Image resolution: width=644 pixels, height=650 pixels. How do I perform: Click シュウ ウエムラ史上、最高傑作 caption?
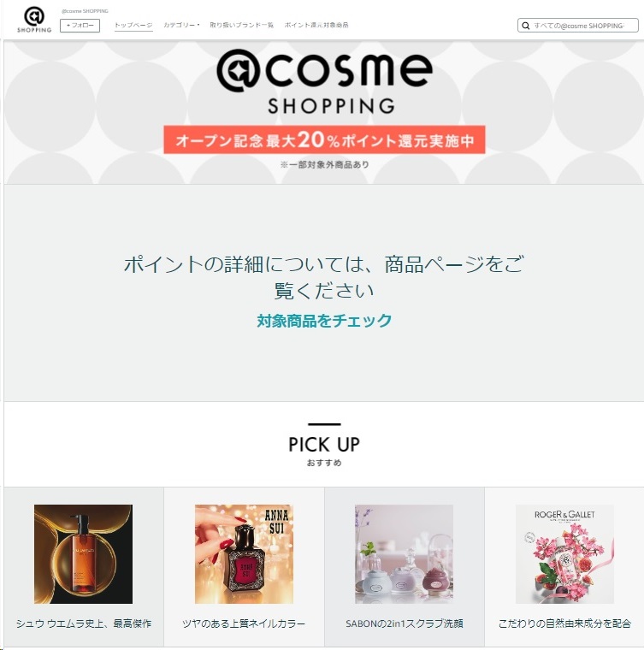[x=83, y=623]
